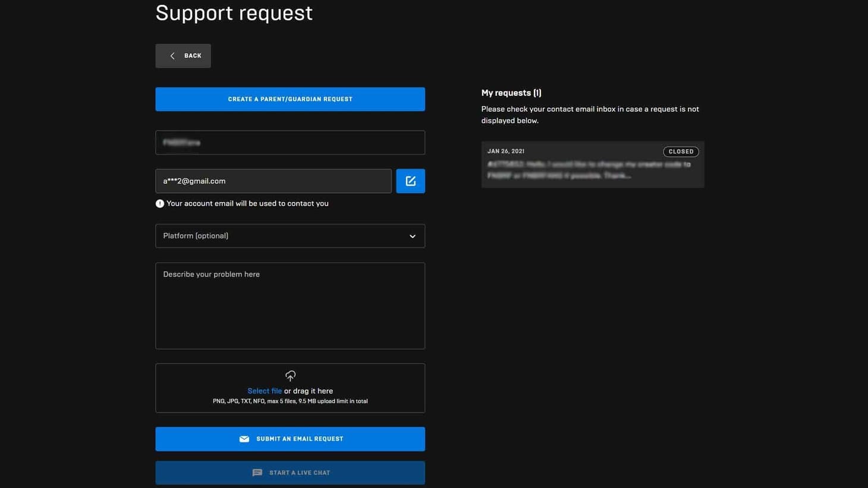Click Create a Parent/Guardian Request
The height and width of the screenshot is (488, 868).
tap(290, 98)
